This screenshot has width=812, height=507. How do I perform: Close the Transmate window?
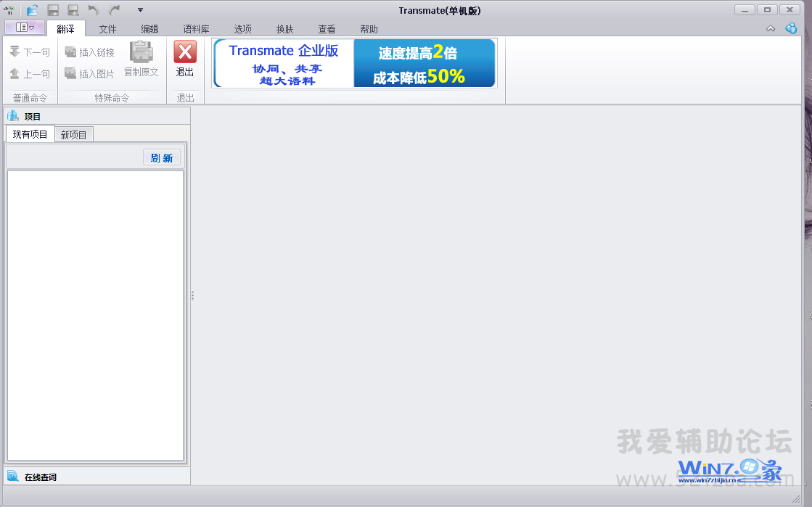point(790,10)
